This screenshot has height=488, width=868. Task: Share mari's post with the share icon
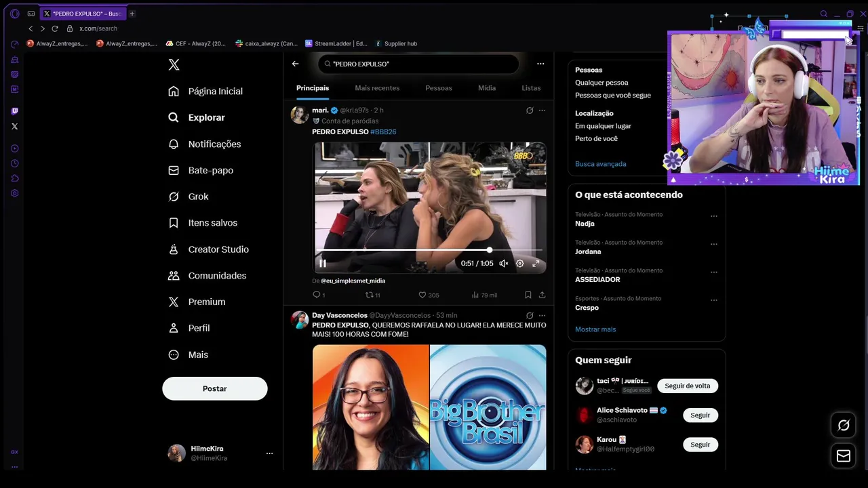pyautogui.click(x=542, y=295)
